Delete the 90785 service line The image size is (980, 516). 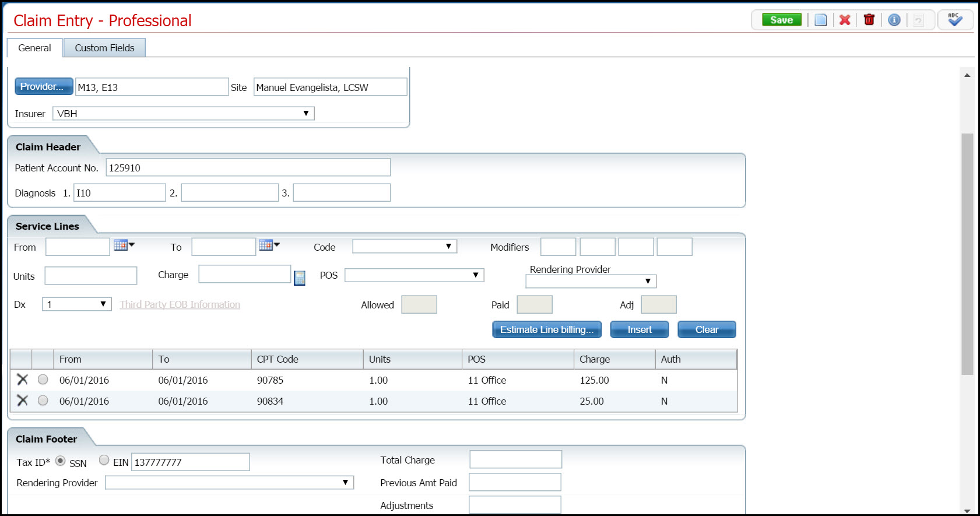pos(22,380)
